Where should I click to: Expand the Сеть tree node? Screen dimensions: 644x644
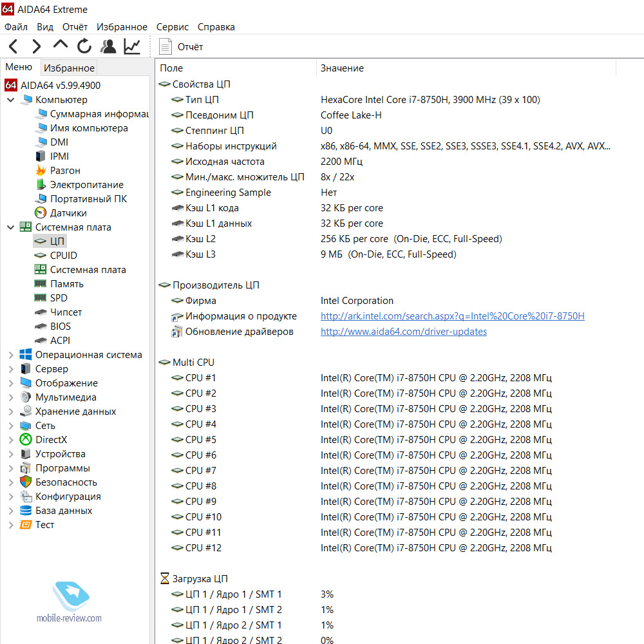click(x=11, y=426)
